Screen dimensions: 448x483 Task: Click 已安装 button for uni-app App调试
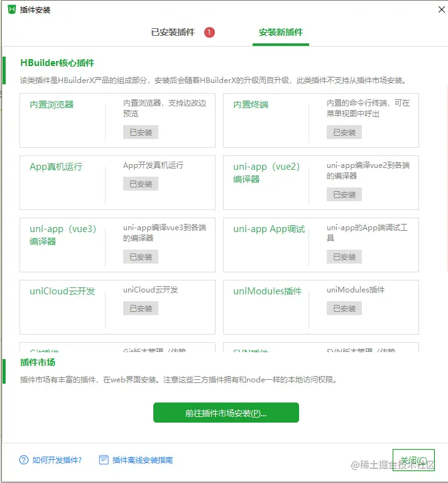tap(344, 257)
